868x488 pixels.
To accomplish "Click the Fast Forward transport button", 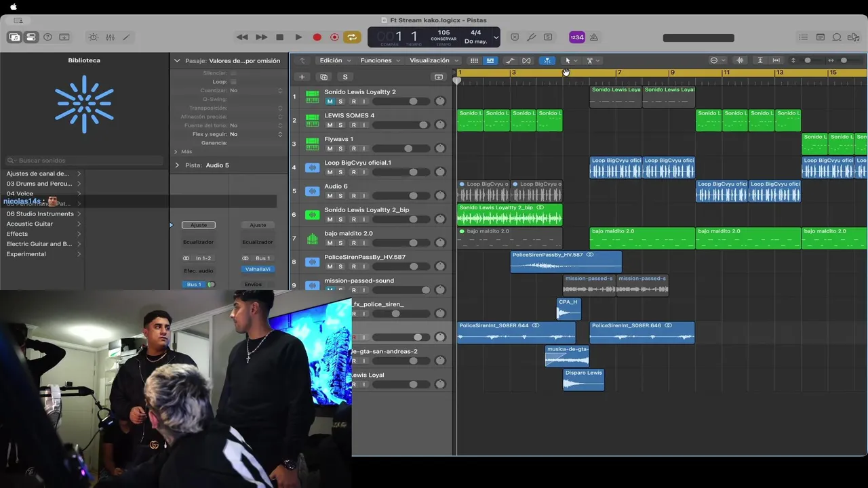I will pos(261,37).
